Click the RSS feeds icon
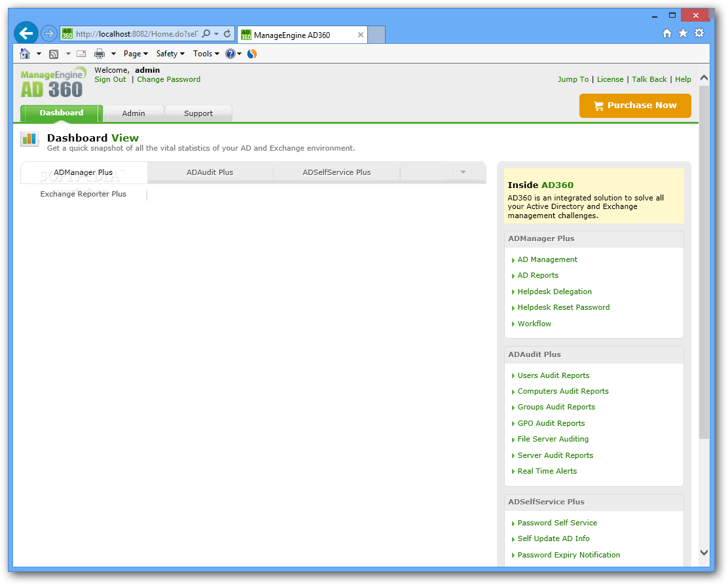The height and width of the screenshot is (585, 728). [54, 54]
